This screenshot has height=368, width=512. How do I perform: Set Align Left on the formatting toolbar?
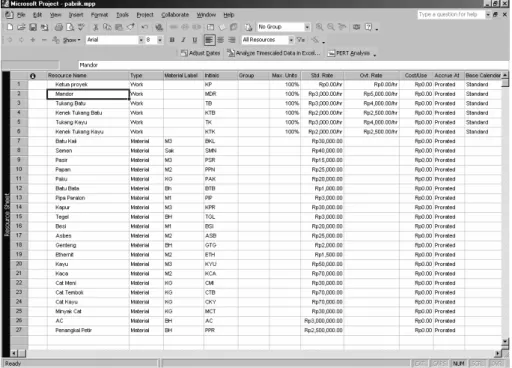coord(209,40)
